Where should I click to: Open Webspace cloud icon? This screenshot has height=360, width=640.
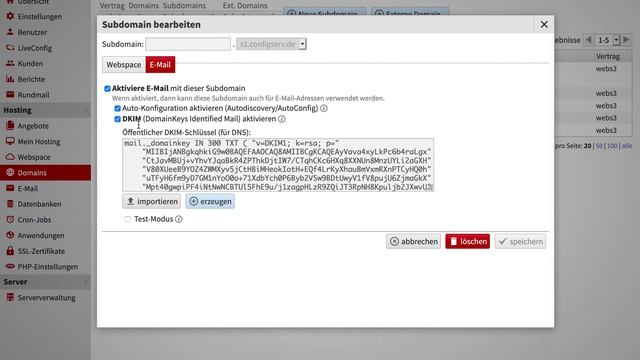coord(10,157)
